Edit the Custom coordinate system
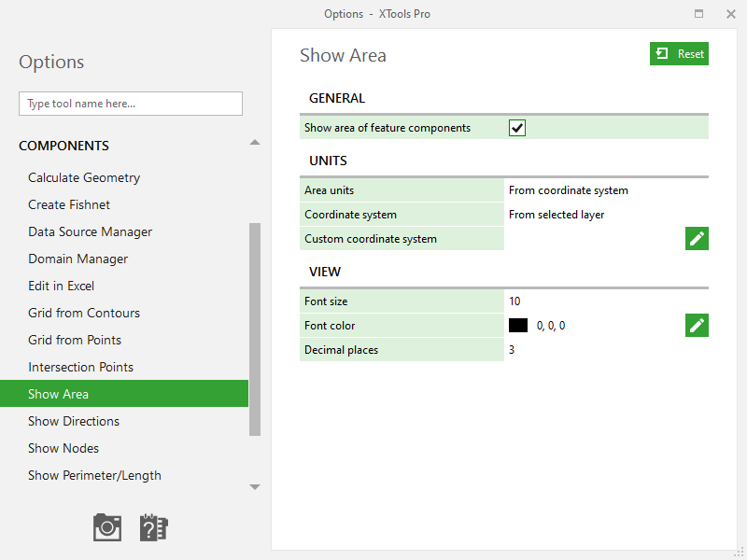747x560 pixels. click(697, 239)
